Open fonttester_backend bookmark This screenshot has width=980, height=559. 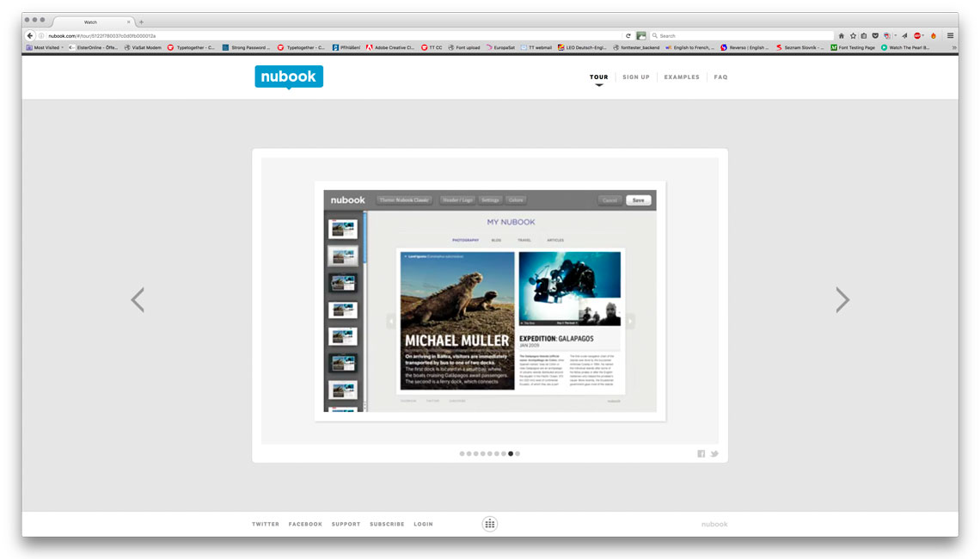[636, 47]
